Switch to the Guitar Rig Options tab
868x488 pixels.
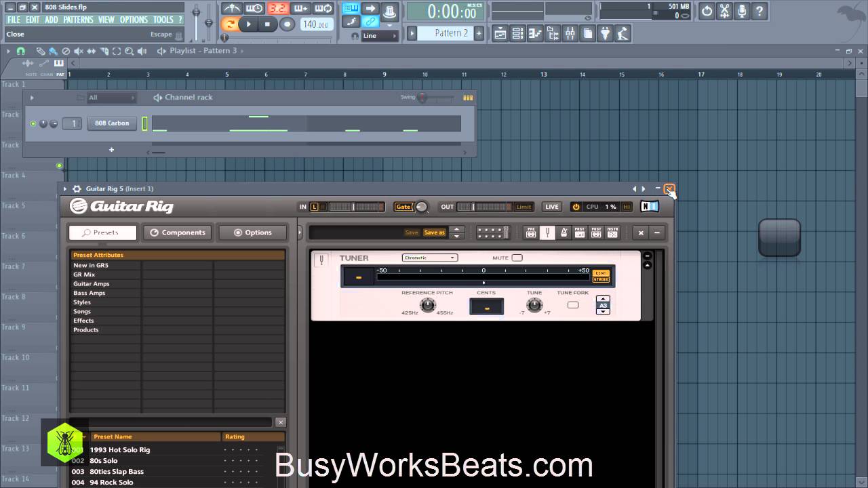[252, 232]
